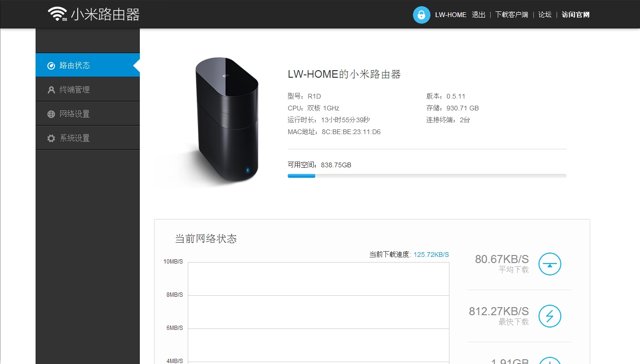Click the blue lock account icon
The width and height of the screenshot is (640, 364).
click(421, 15)
